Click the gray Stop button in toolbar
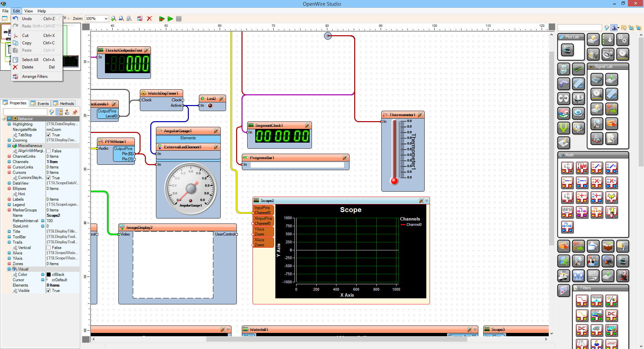Image resolution: width=644 pixels, height=349 pixels. coord(179,19)
